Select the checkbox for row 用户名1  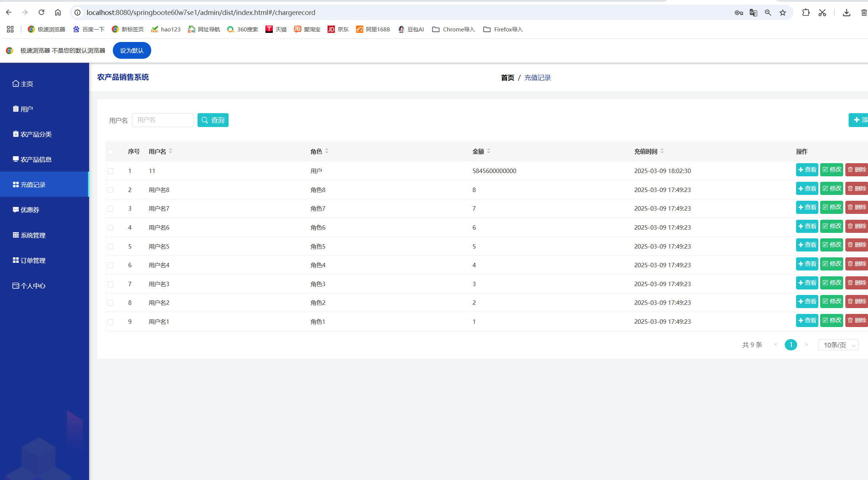pos(111,322)
